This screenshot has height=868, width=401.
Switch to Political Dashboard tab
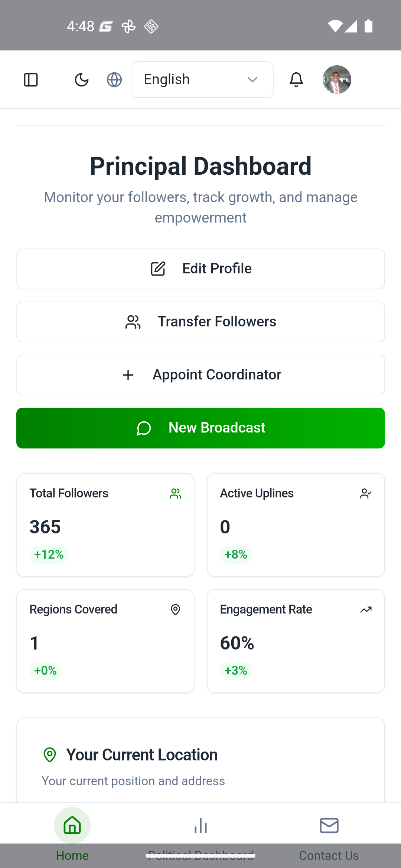(200, 831)
